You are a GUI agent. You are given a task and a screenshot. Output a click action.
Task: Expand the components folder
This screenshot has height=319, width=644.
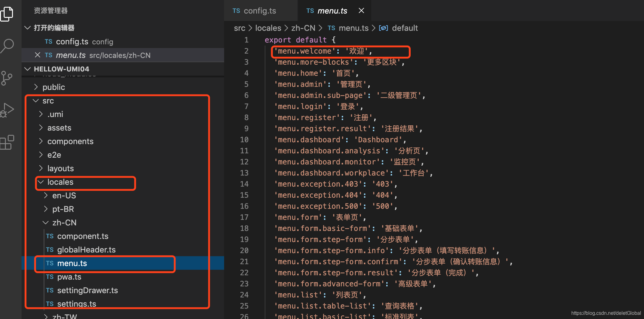point(41,141)
